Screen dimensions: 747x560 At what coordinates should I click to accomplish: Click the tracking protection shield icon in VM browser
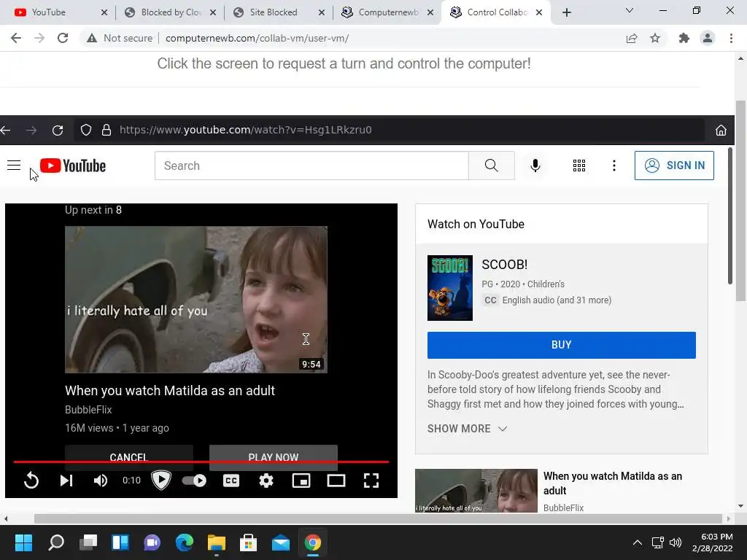pos(86,130)
